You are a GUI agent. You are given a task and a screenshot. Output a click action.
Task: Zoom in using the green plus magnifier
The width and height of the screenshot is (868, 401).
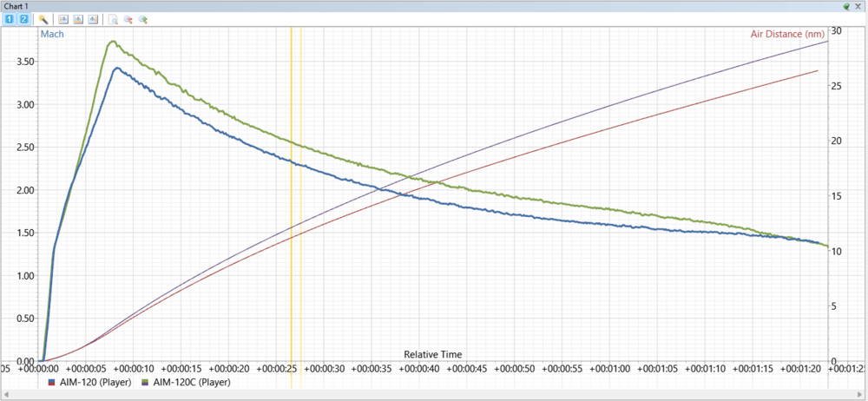143,19
